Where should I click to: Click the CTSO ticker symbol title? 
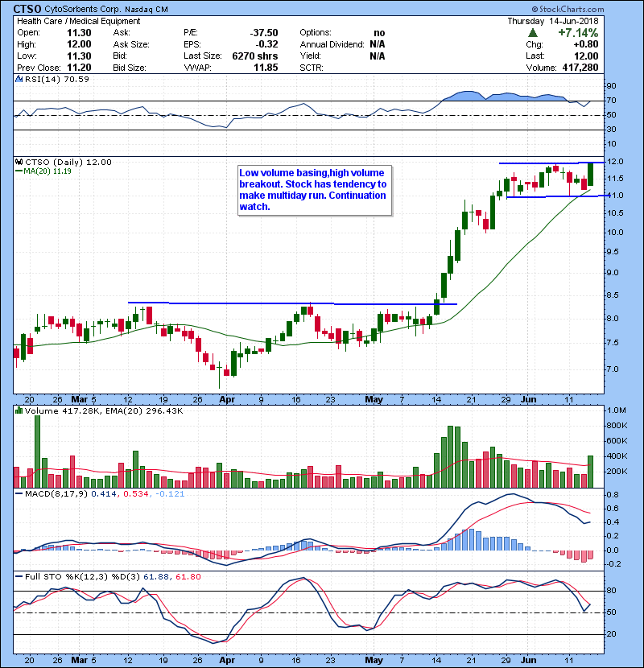(27, 9)
